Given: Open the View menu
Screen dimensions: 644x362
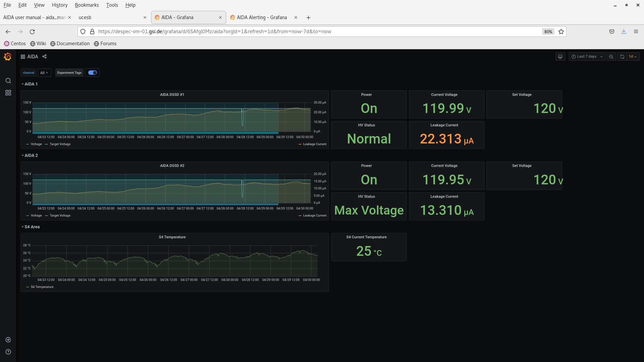Looking at the screenshot, I should pyautogui.click(x=39, y=5).
